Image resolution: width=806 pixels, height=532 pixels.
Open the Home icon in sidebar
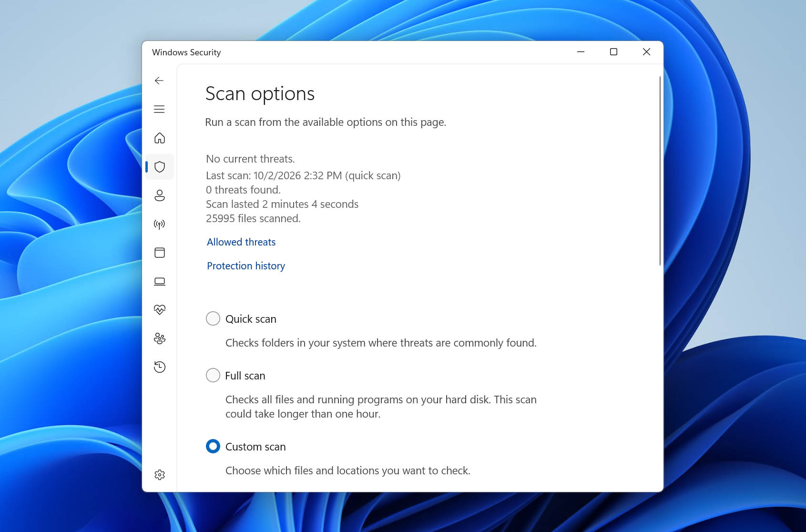click(160, 138)
